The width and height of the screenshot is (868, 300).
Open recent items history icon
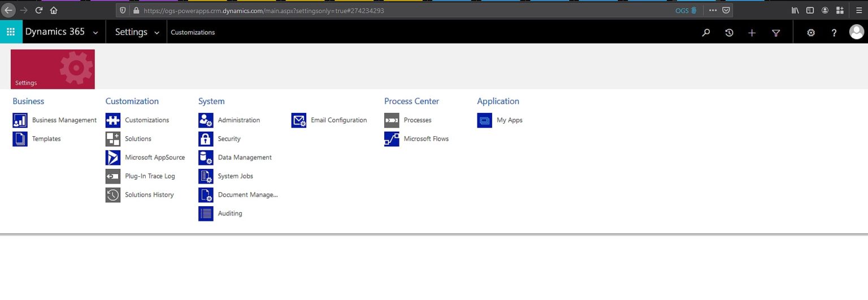point(729,33)
